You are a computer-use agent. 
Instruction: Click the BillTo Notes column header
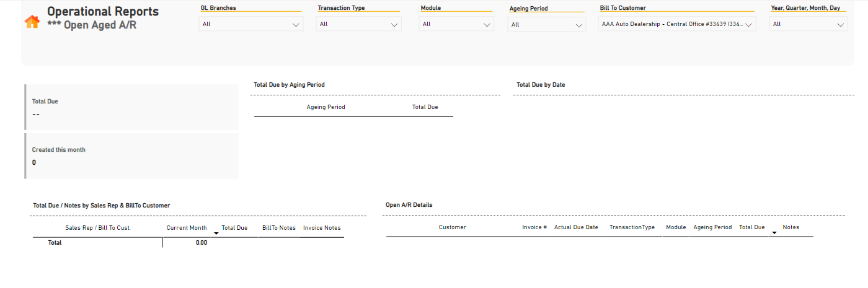[279, 228]
